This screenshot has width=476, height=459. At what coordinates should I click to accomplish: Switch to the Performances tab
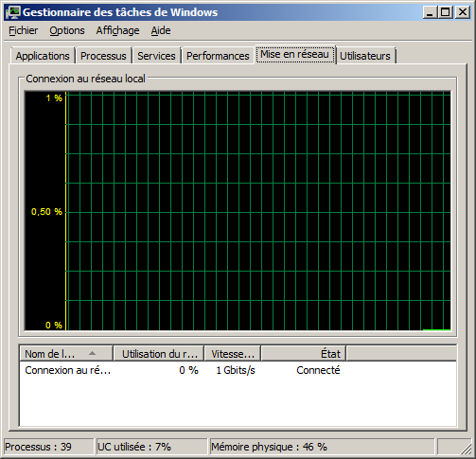click(218, 56)
